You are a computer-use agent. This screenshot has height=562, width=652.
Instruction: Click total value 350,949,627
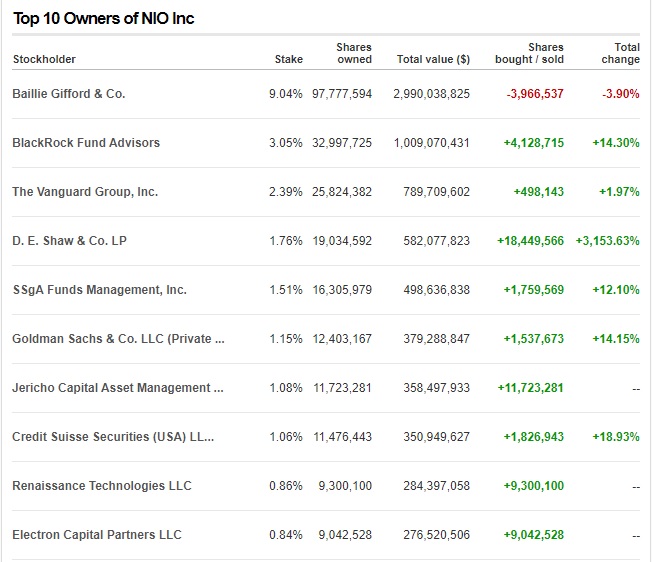pos(437,437)
